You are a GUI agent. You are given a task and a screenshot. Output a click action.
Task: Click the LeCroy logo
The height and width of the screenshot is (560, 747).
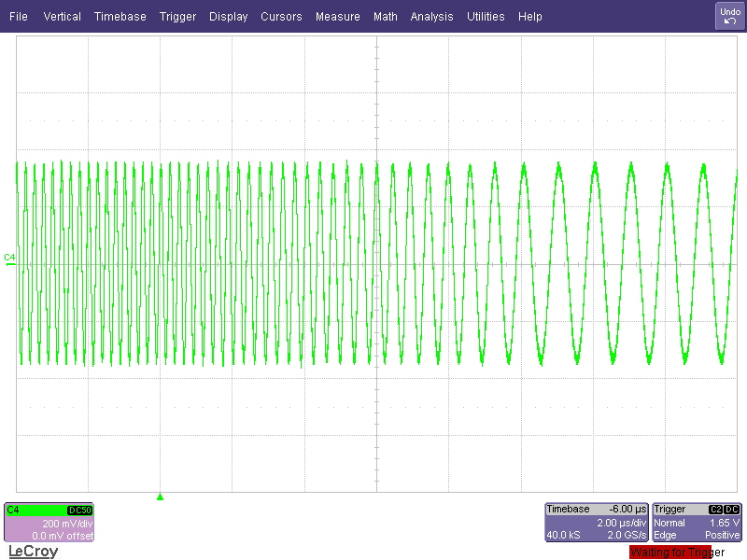pyautogui.click(x=34, y=552)
